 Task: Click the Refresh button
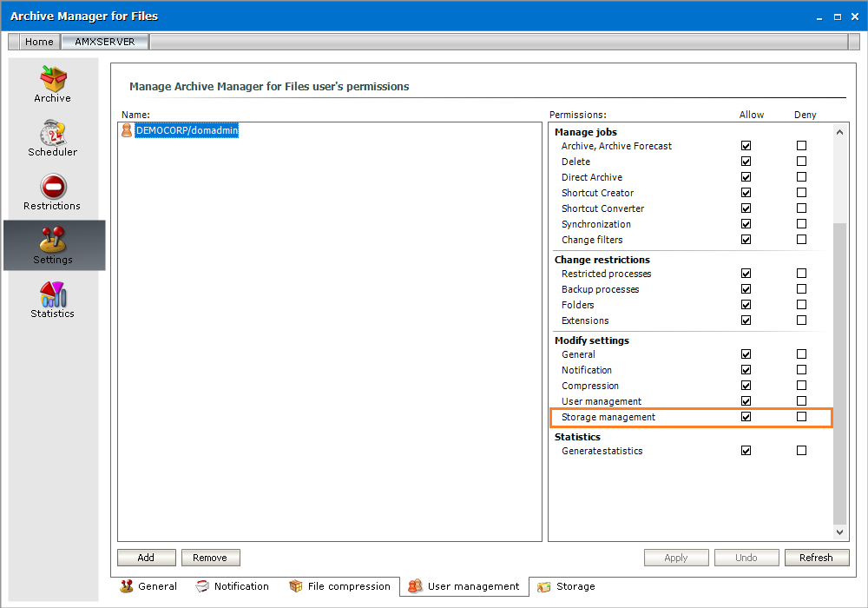point(817,558)
